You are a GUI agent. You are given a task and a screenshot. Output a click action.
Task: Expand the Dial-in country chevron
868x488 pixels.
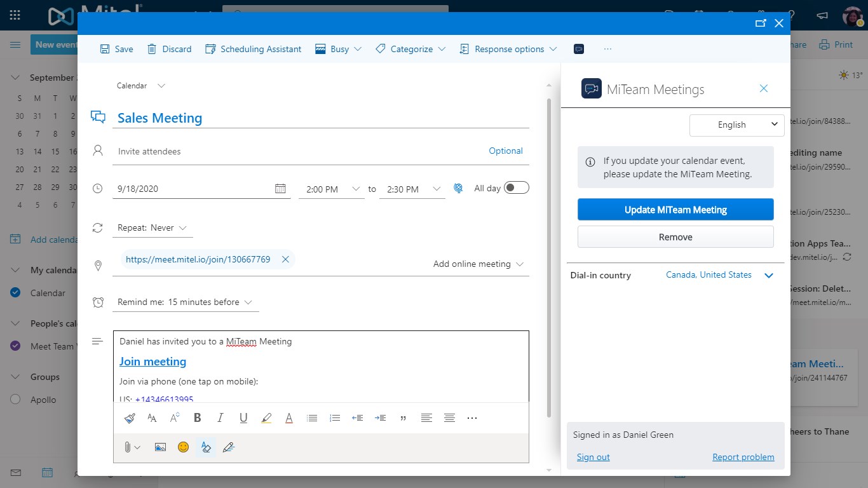[769, 276]
